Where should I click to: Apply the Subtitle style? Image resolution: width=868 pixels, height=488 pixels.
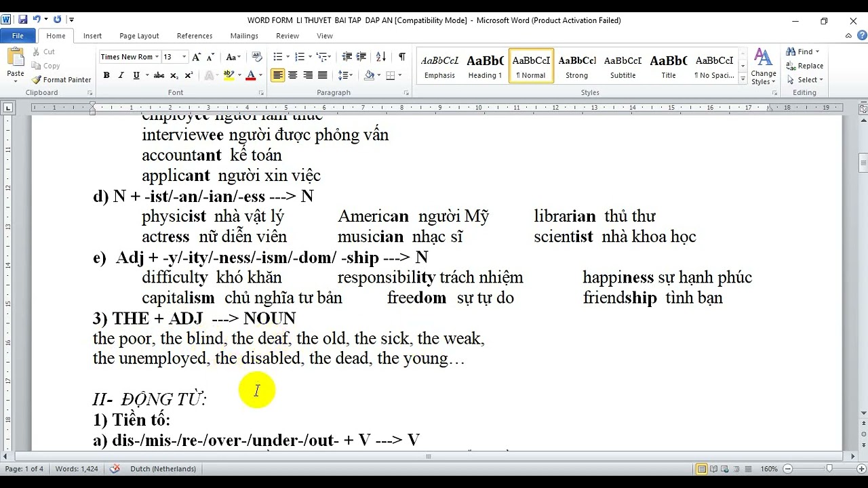pyautogui.click(x=623, y=66)
